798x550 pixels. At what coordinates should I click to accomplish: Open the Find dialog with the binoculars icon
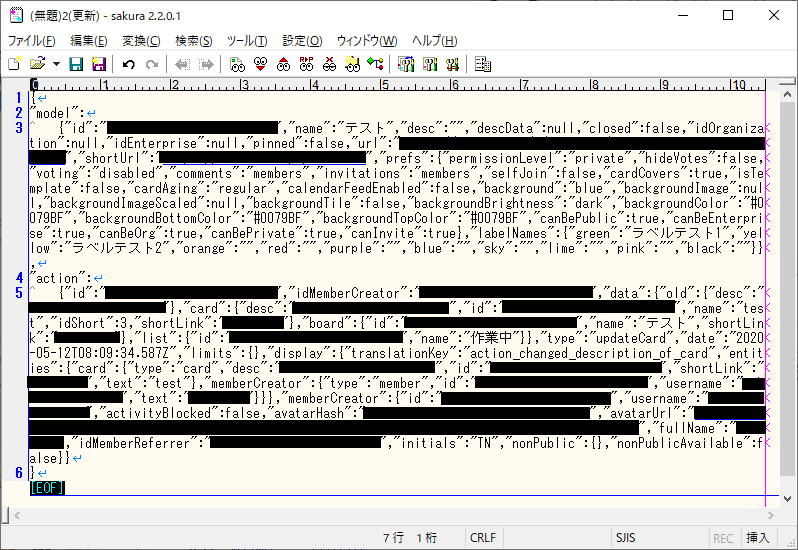pos(237,64)
